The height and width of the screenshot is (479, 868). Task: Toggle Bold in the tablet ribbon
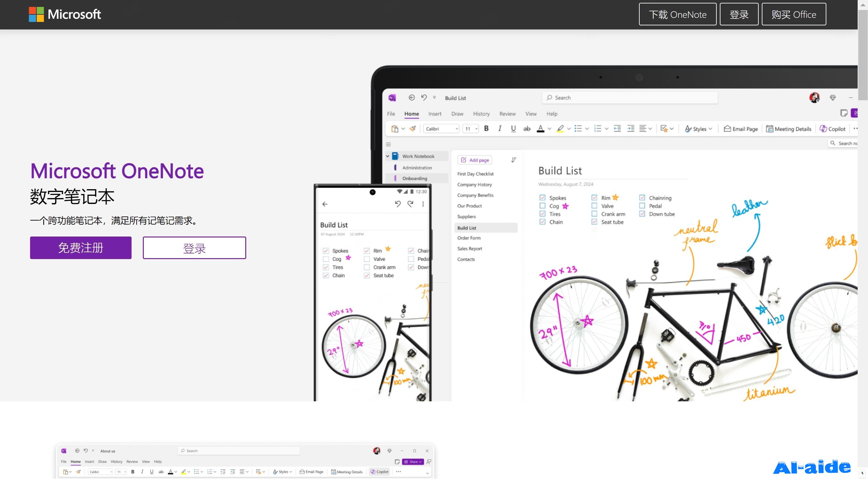[486, 128]
